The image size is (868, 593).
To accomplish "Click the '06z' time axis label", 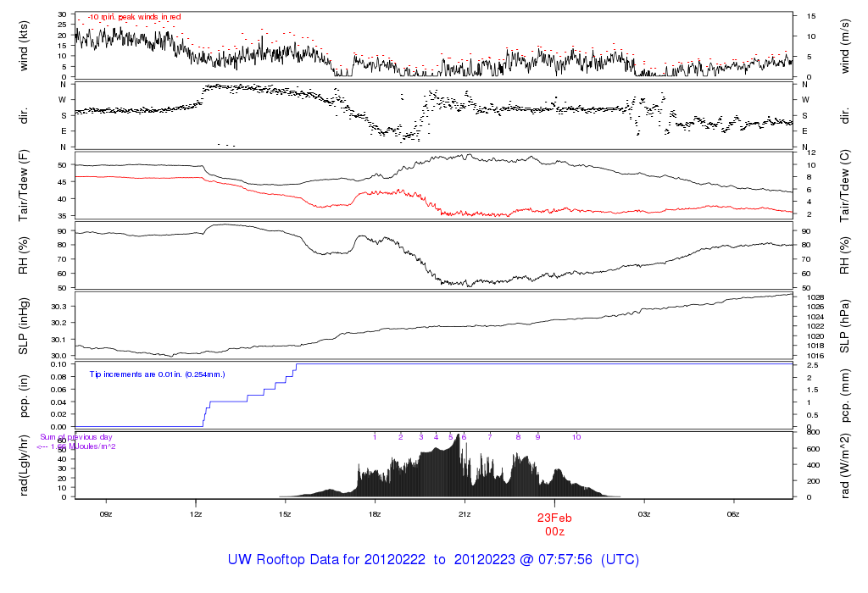I will pos(733,514).
